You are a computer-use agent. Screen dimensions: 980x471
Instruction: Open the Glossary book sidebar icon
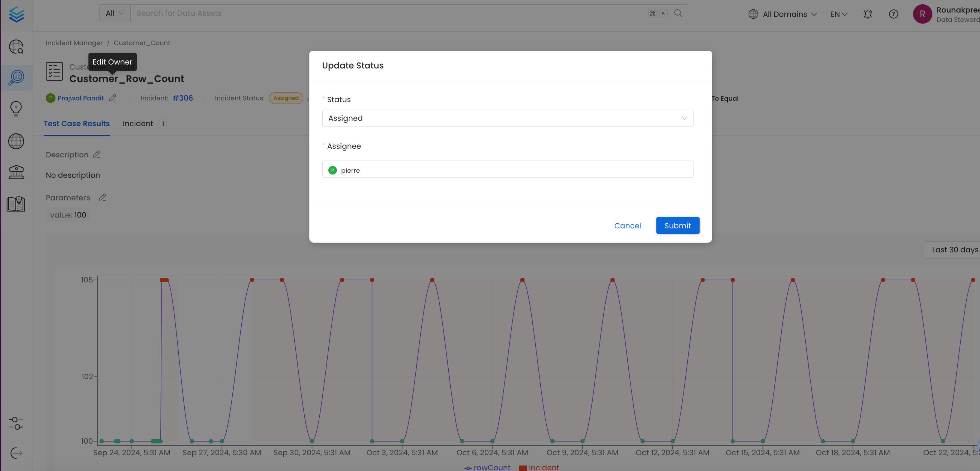click(16, 204)
